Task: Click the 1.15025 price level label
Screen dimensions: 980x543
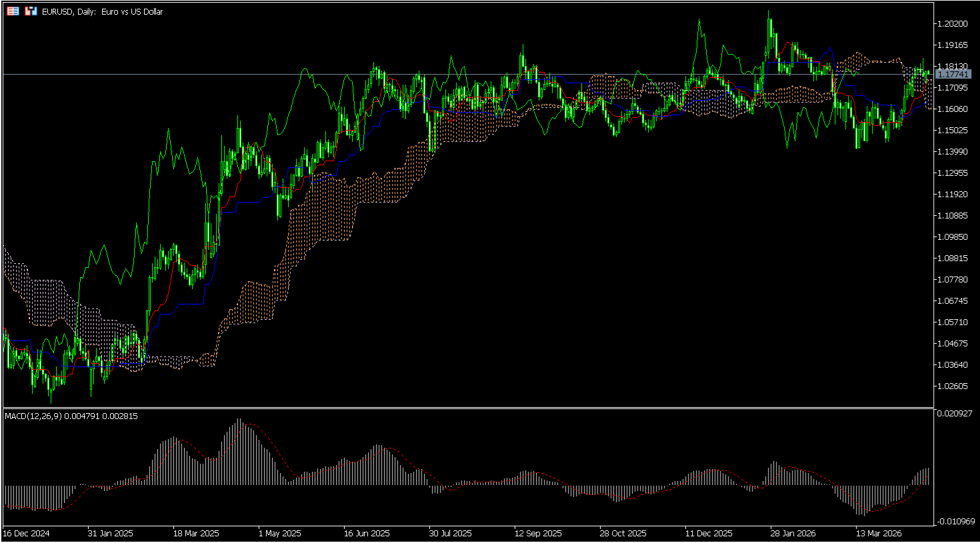Action: (x=952, y=131)
